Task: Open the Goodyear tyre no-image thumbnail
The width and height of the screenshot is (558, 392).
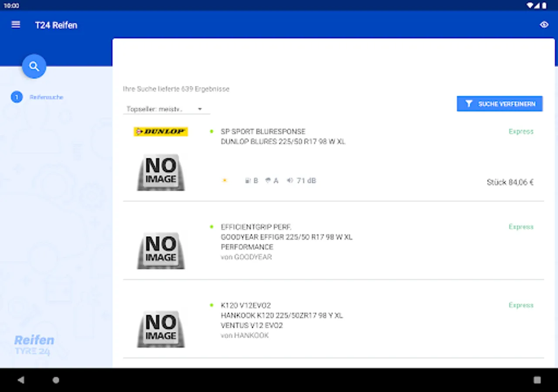Action: (x=161, y=251)
